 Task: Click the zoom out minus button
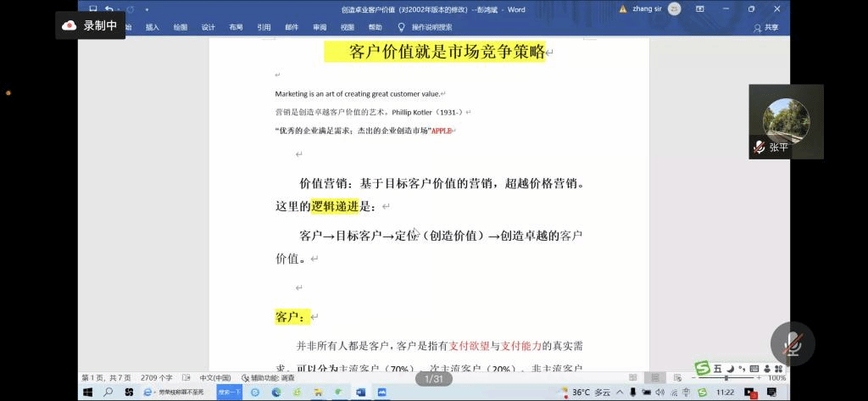tap(694, 378)
